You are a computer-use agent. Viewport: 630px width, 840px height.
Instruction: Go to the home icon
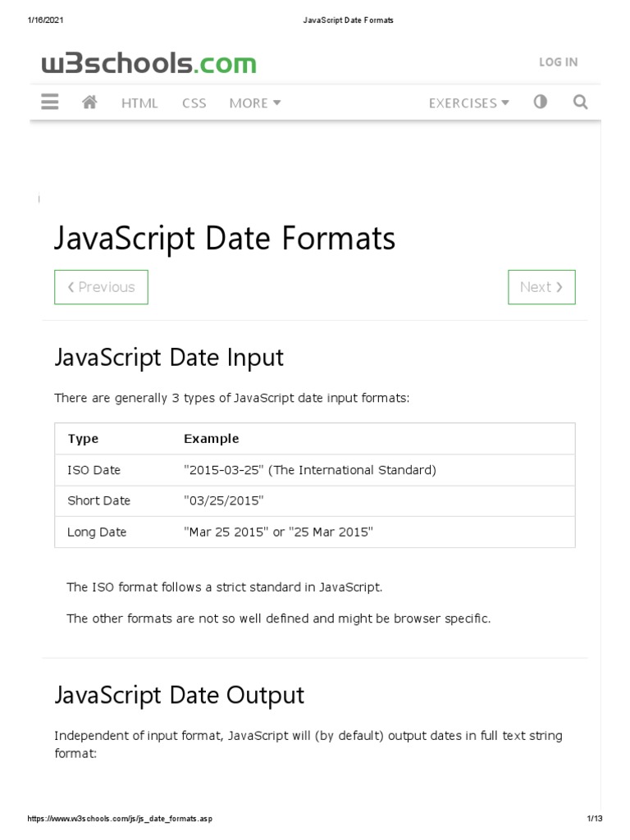coord(90,102)
